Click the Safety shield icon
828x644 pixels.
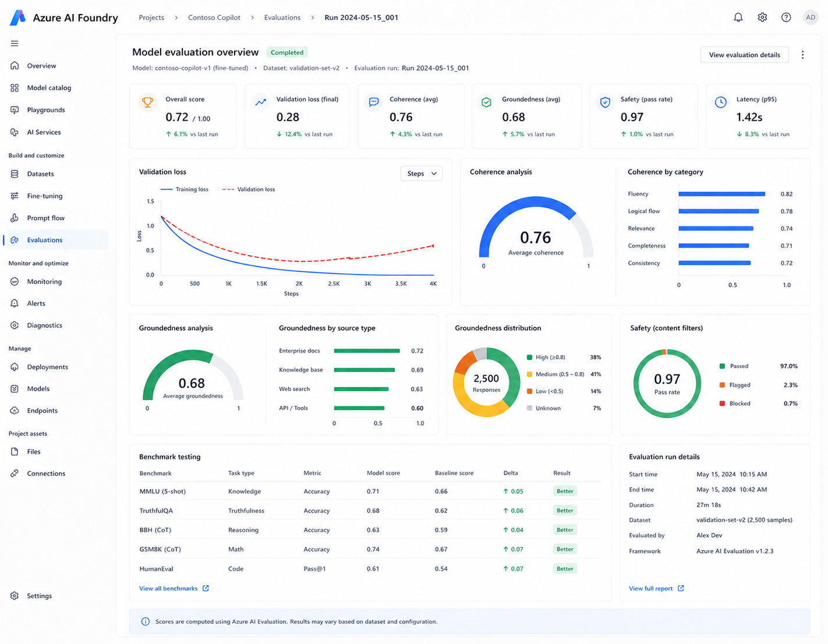tap(605, 102)
